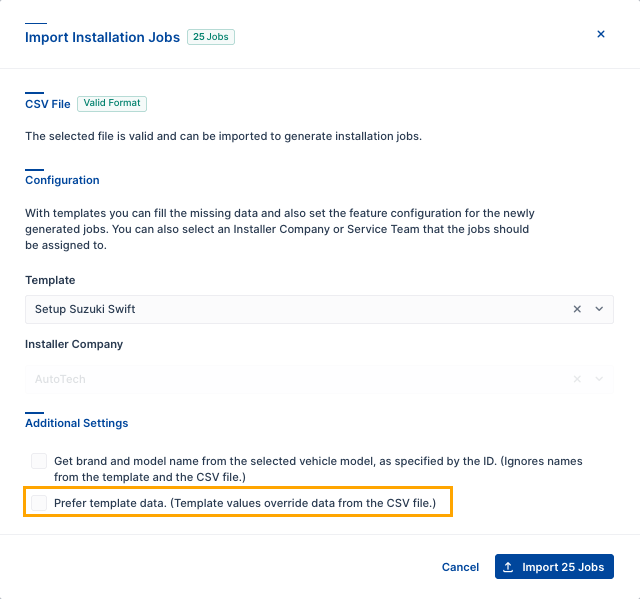Clear the selected Setup Suzuki Swift template
The height and width of the screenshot is (599, 640).
point(577,310)
